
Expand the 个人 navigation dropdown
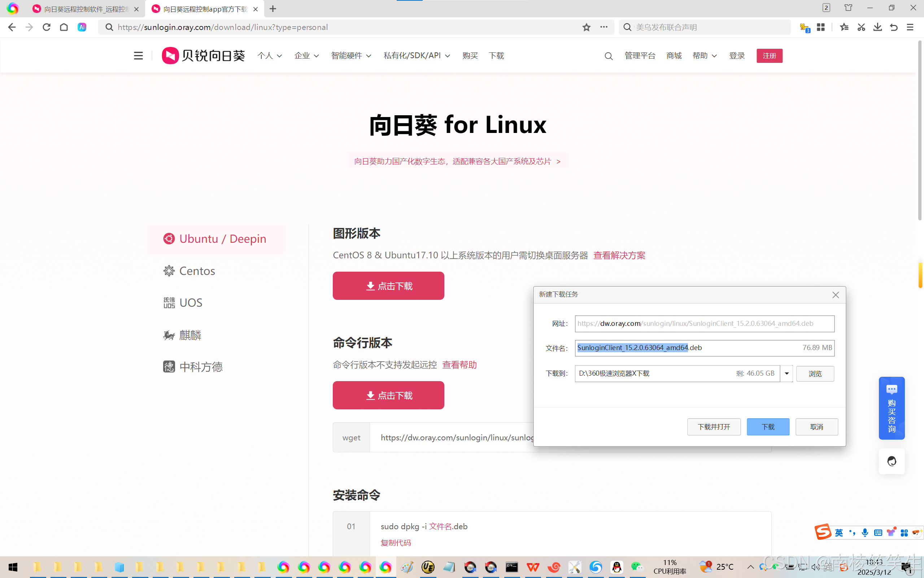(x=270, y=56)
